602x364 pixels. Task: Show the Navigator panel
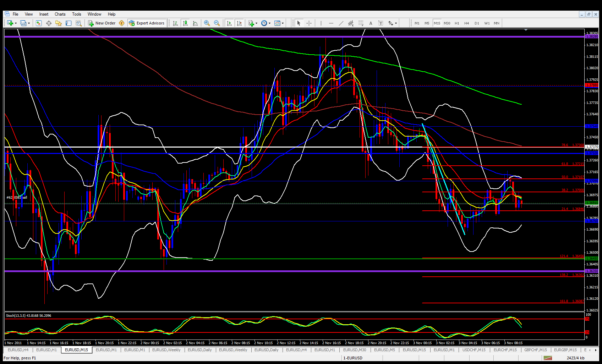tap(59, 23)
